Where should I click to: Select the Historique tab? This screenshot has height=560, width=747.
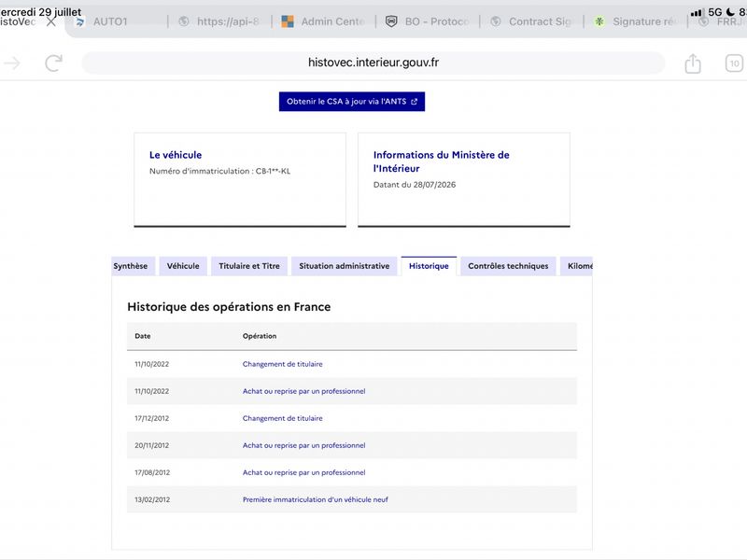tap(429, 266)
